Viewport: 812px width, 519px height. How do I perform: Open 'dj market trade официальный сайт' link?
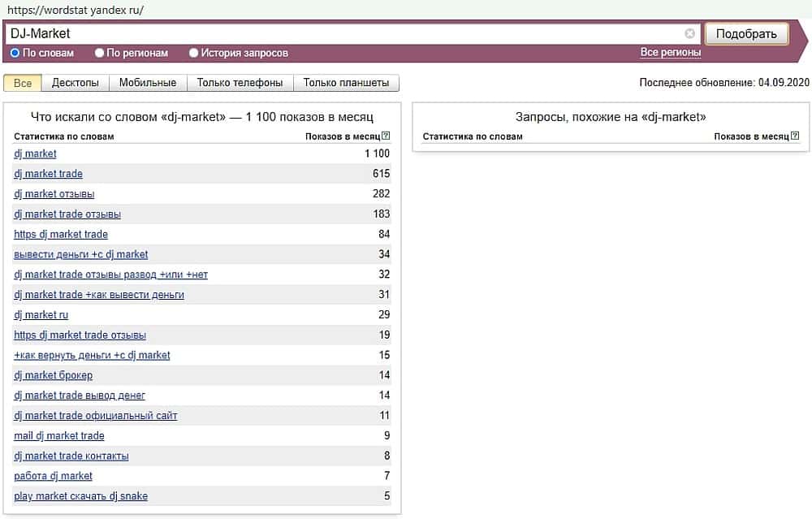(x=95, y=416)
